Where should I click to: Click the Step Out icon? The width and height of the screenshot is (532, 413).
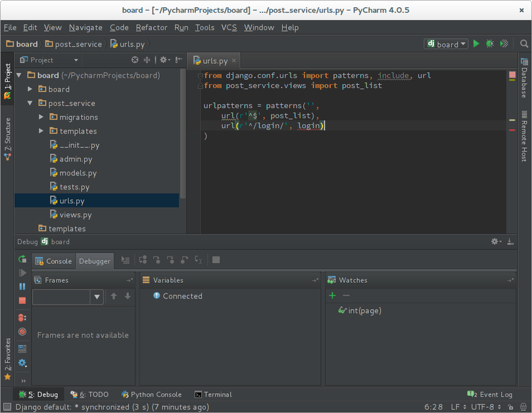[x=184, y=260]
